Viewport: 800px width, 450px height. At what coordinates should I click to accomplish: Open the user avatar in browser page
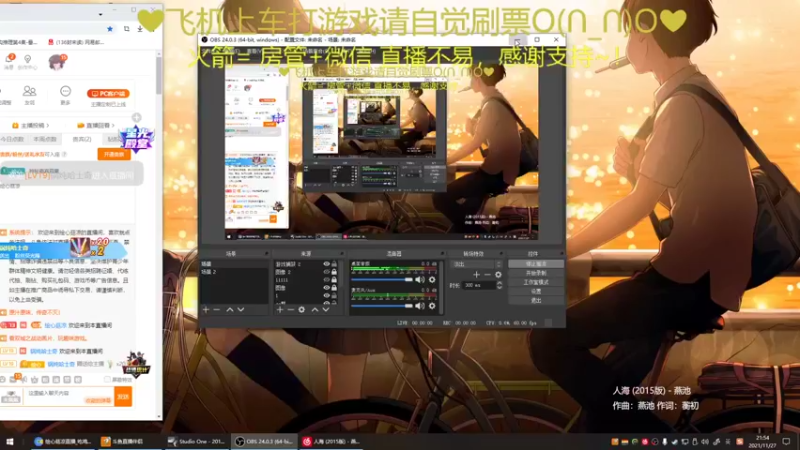tap(56, 62)
